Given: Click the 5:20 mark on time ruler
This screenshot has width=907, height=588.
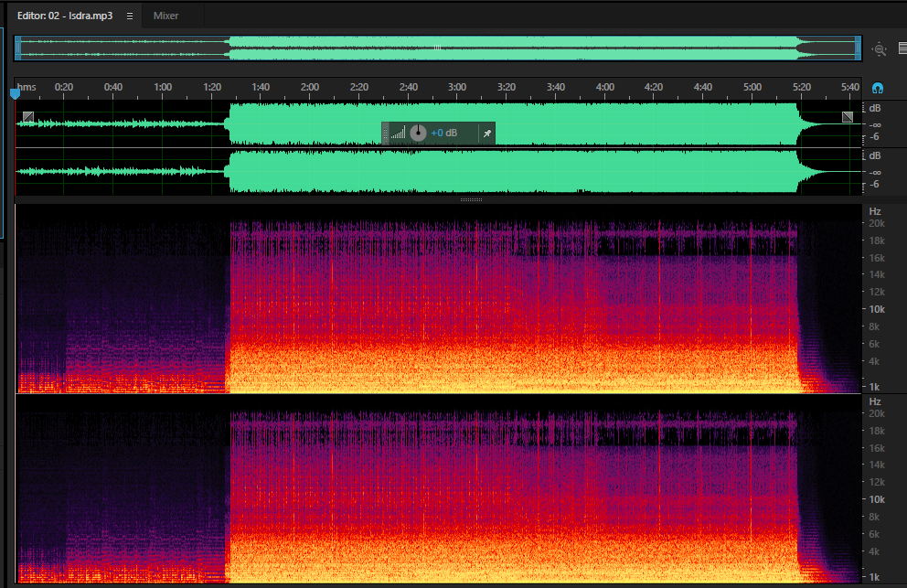Looking at the screenshot, I should pos(802,87).
